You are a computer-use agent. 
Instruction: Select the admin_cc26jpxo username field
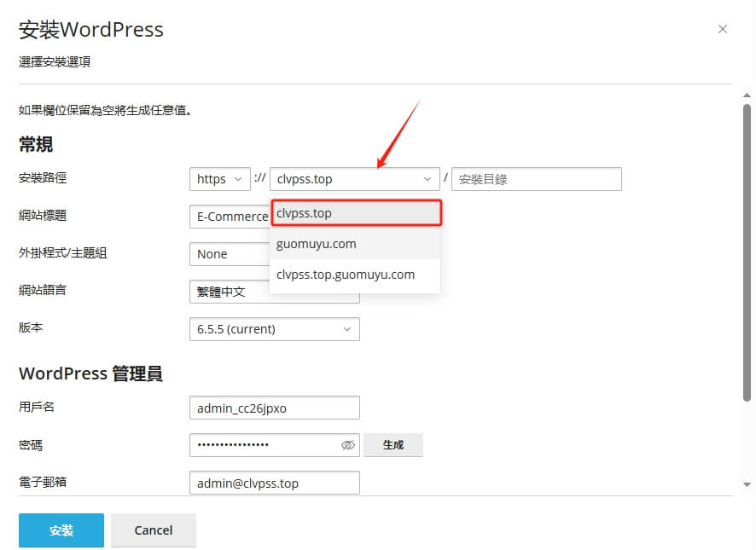click(x=273, y=408)
